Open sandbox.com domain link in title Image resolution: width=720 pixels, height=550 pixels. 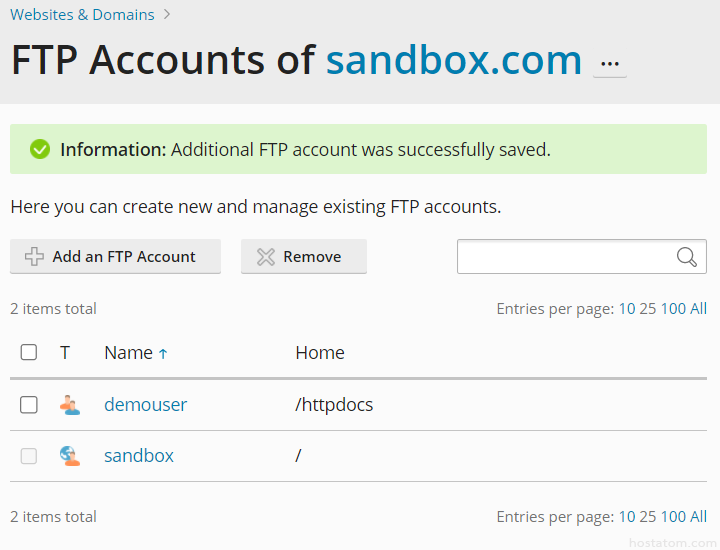[454, 61]
